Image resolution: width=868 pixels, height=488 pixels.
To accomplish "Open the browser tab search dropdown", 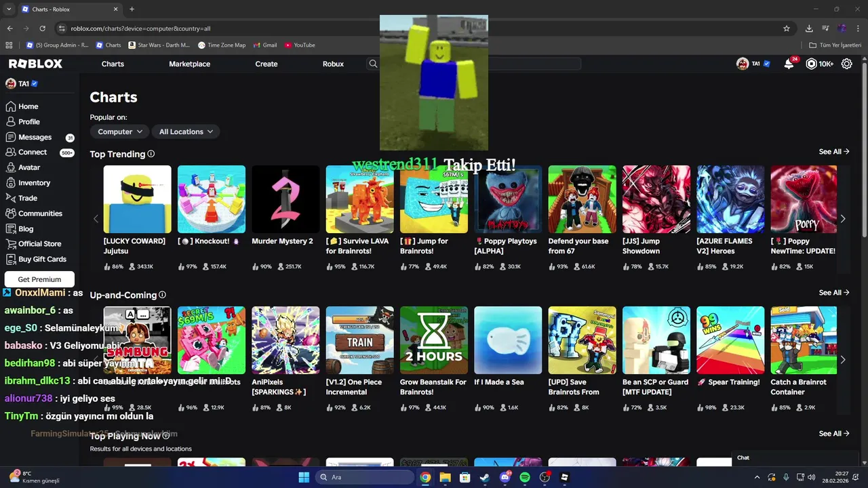I will pyautogui.click(x=9, y=9).
